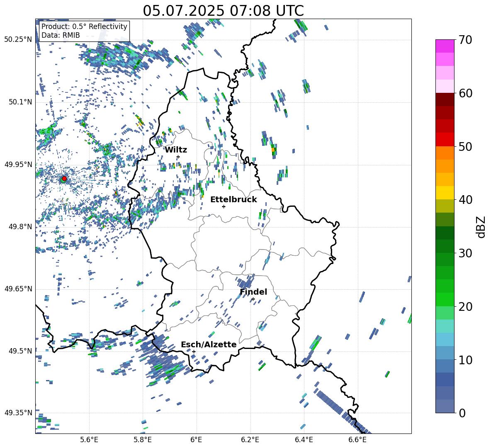
Task: Click the 50.25°N latitude label
Action: tap(18, 40)
